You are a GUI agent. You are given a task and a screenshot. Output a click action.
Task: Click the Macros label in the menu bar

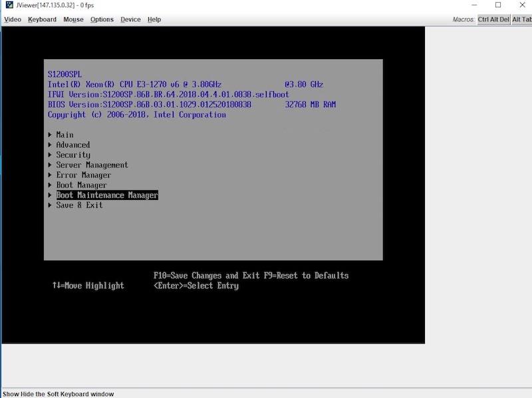tap(464, 19)
